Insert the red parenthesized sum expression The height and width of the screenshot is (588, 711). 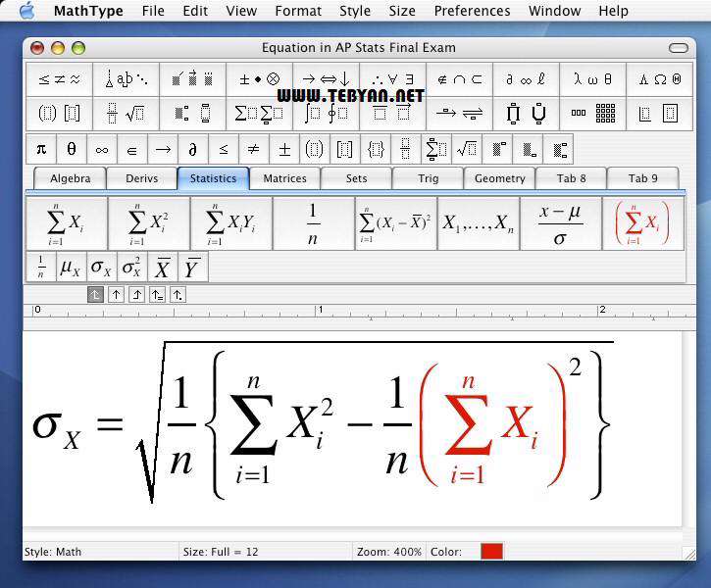coord(643,223)
